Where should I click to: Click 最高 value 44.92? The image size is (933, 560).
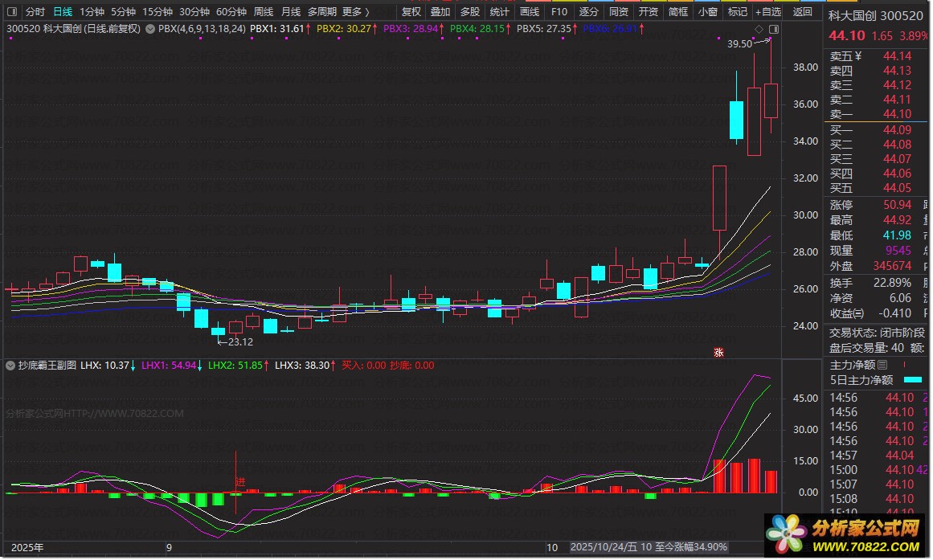pos(898,220)
